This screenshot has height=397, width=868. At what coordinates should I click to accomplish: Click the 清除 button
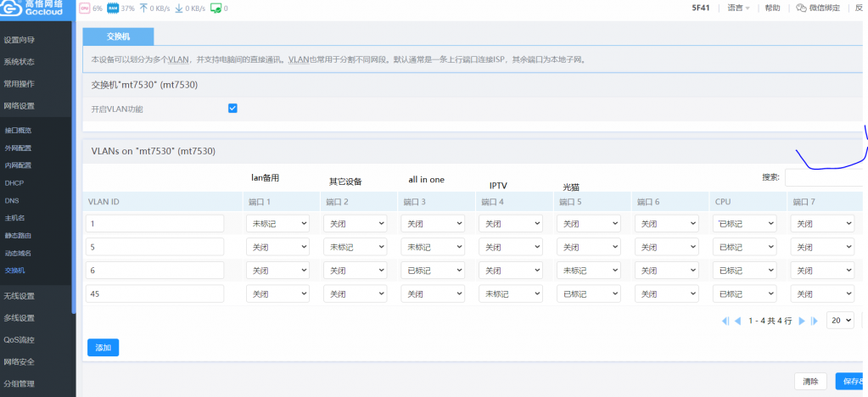pos(810,381)
